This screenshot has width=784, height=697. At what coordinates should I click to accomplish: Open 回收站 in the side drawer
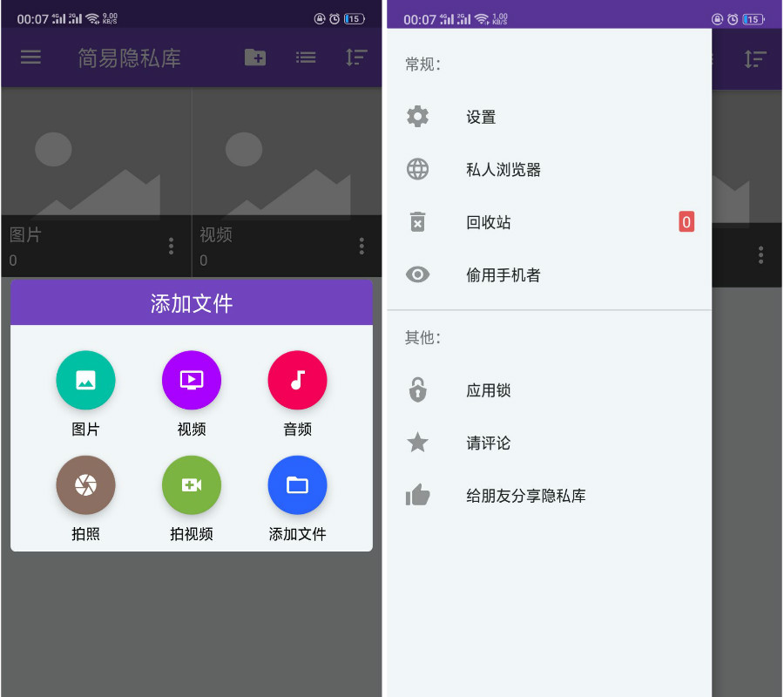tap(549, 222)
